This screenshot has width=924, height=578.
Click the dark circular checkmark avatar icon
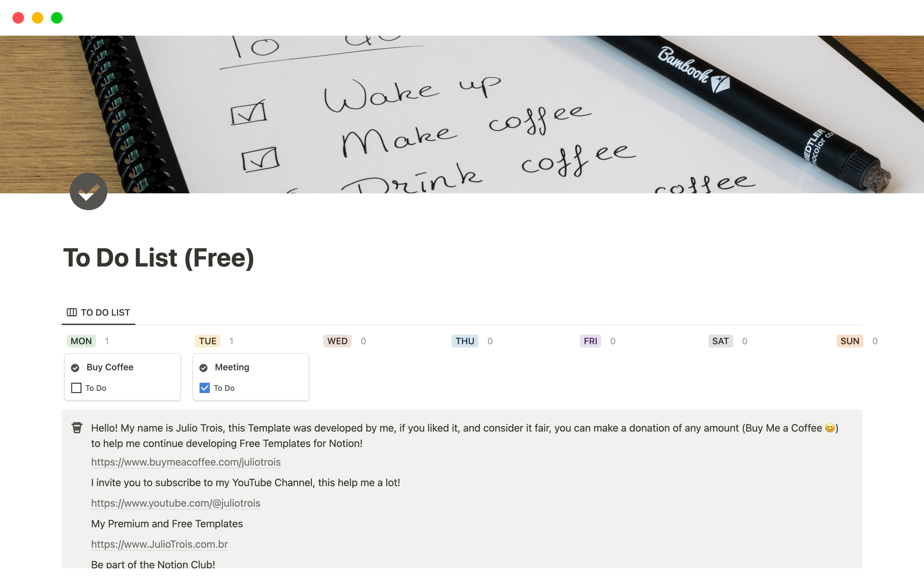tap(90, 194)
